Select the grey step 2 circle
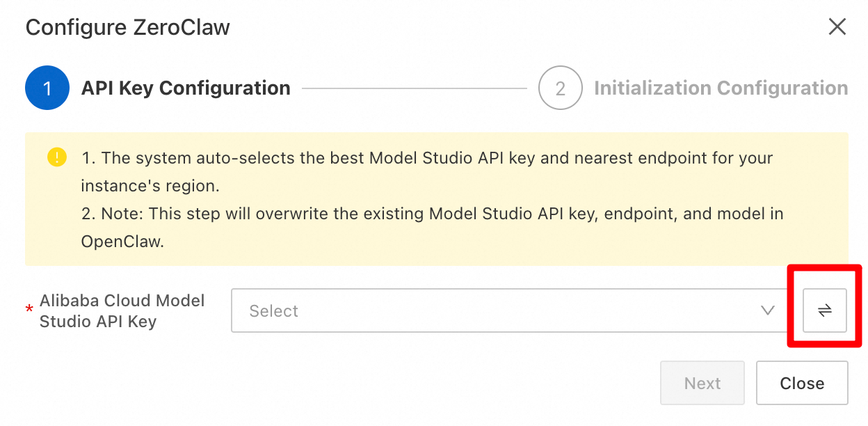 [x=561, y=88]
